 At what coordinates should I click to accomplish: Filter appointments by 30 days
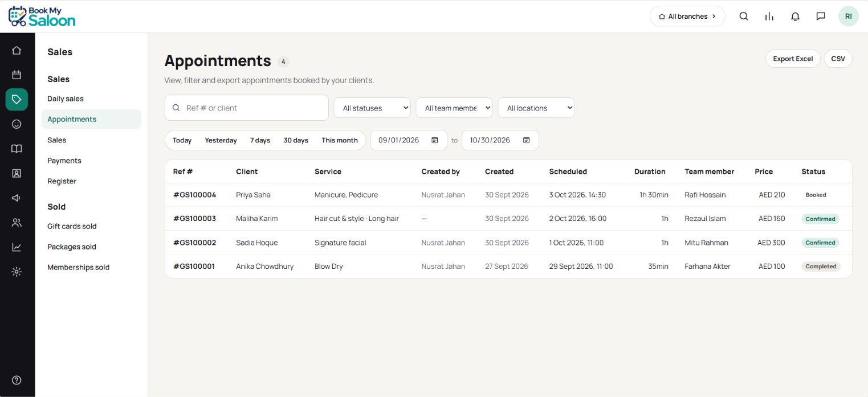pyautogui.click(x=296, y=140)
